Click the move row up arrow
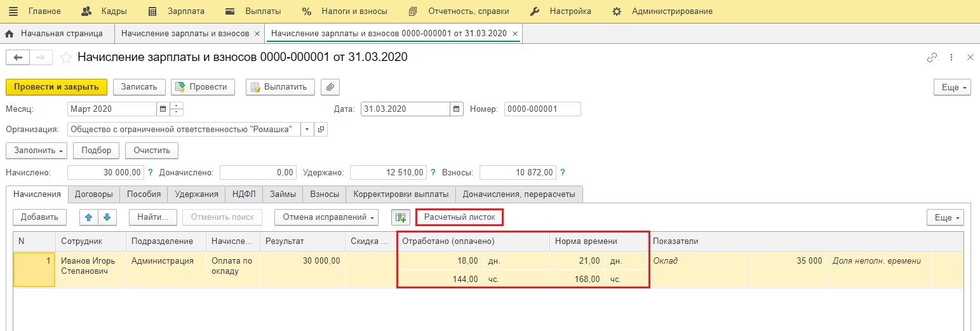The width and height of the screenshot is (980, 331). 89,217
